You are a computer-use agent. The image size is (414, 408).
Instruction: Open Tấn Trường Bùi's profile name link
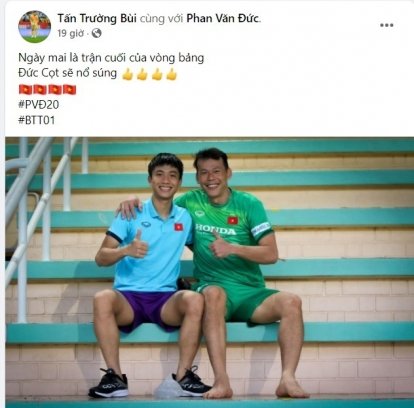coord(97,18)
